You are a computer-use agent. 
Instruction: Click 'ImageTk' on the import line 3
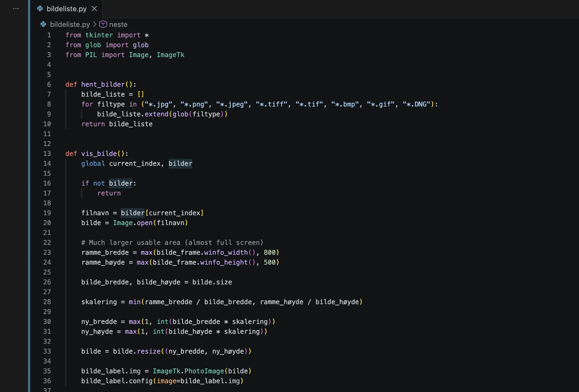171,55
